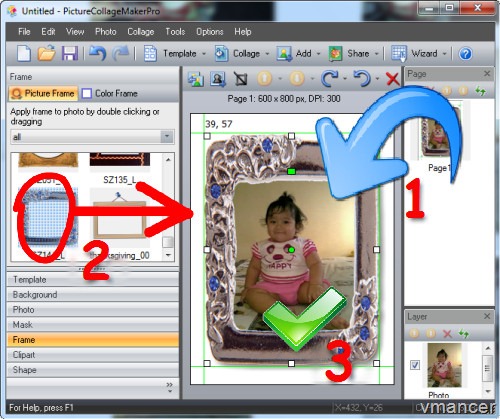Click the Add photo toolbar icon
The image size is (500, 419).
pos(284,53)
